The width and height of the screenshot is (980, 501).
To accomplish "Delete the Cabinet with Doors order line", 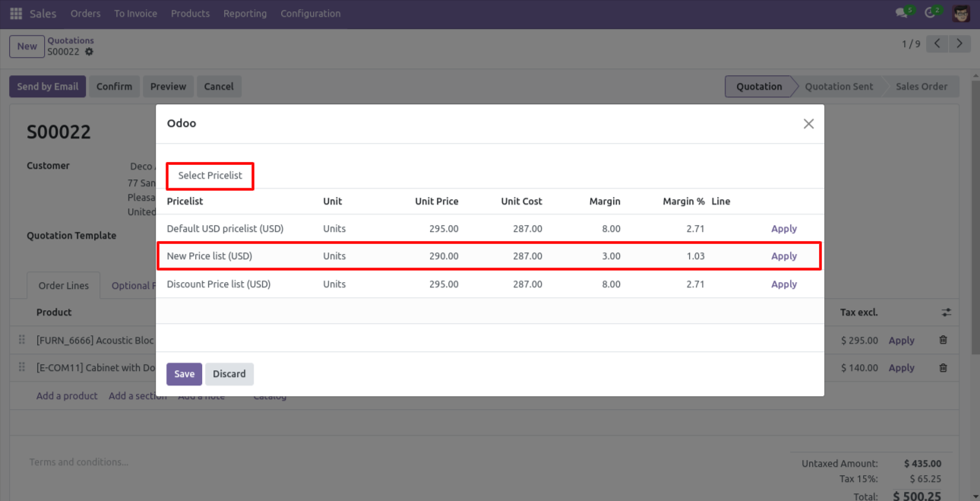I will click(x=943, y=368).
